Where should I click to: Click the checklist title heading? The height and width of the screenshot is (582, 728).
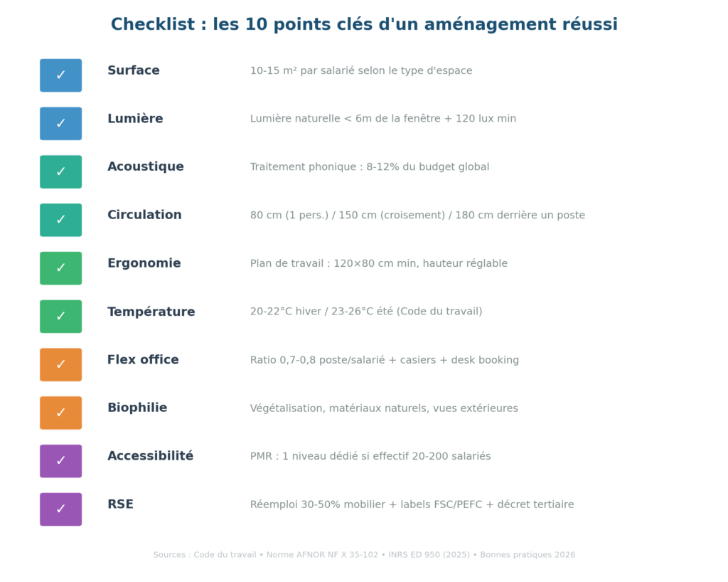[364, 25]
